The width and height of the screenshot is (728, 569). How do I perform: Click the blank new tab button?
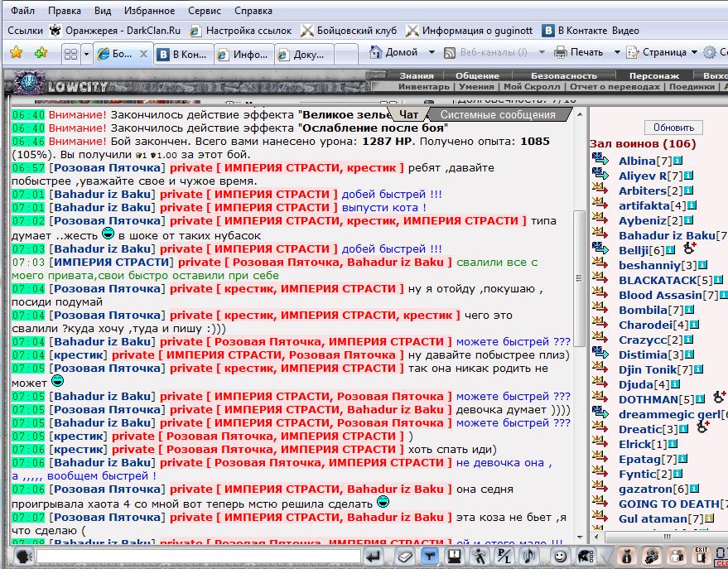[346, 55]
